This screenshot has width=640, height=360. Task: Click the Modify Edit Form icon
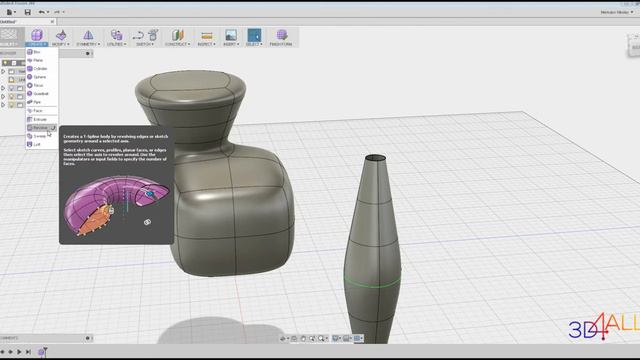[61, 35]
